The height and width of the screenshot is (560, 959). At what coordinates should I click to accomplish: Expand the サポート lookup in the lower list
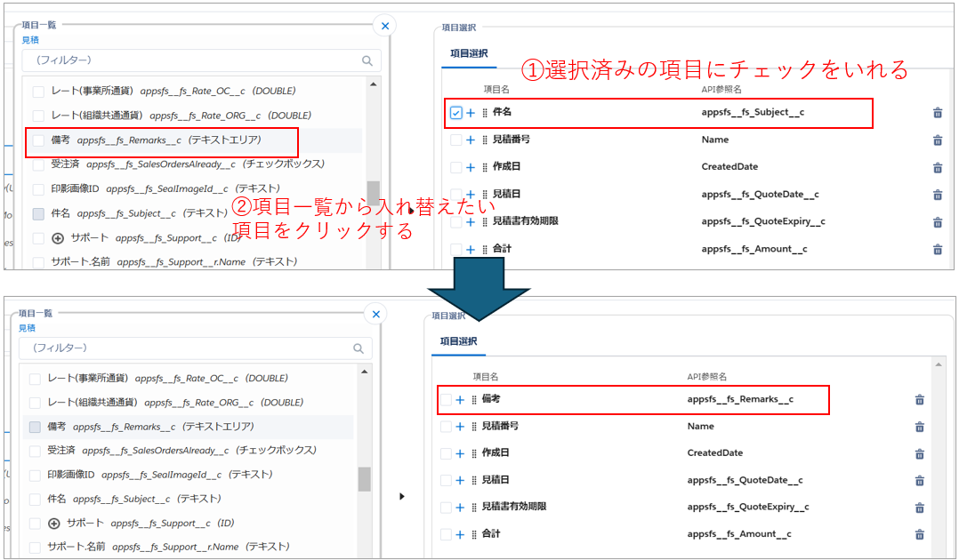[54, 523]
